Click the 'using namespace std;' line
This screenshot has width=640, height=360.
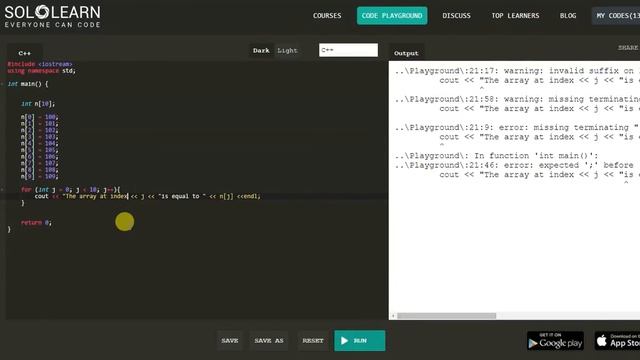click(x=41, y=71)
